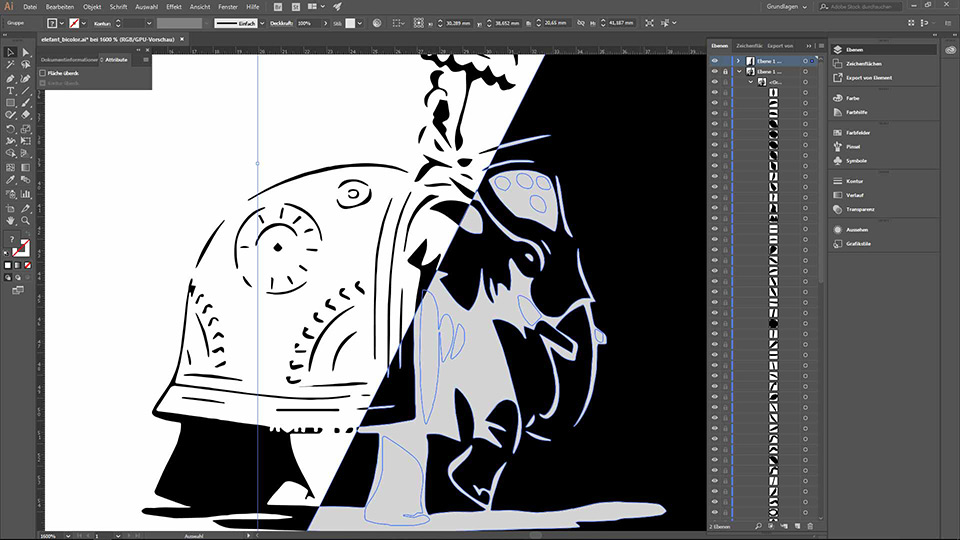Expand the top 'Ebene 1' layer

(738, 61)
